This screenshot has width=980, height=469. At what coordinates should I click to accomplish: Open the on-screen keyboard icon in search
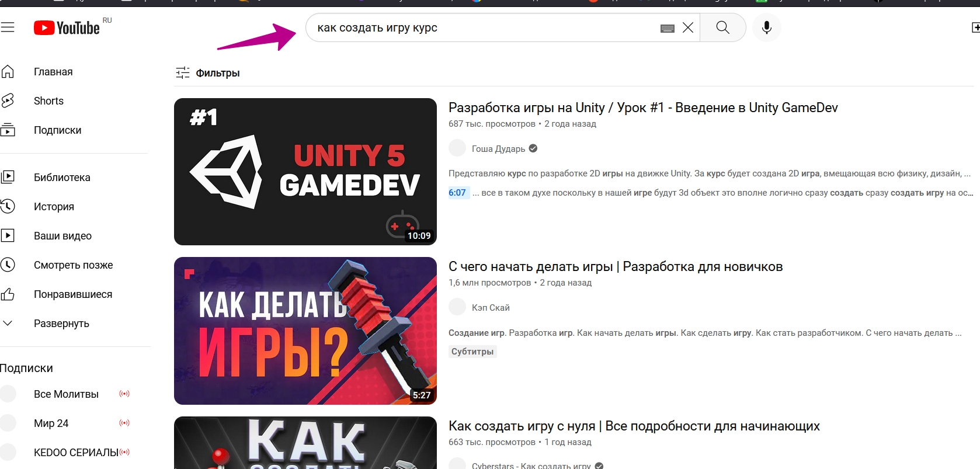tap(668, 28)
